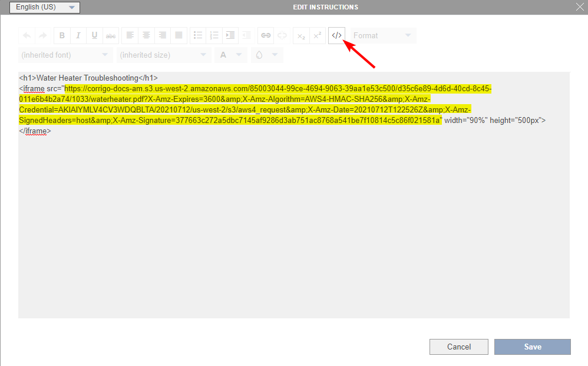Open the background color picker
The image size is (588, 366).
[x=266, y=55]
